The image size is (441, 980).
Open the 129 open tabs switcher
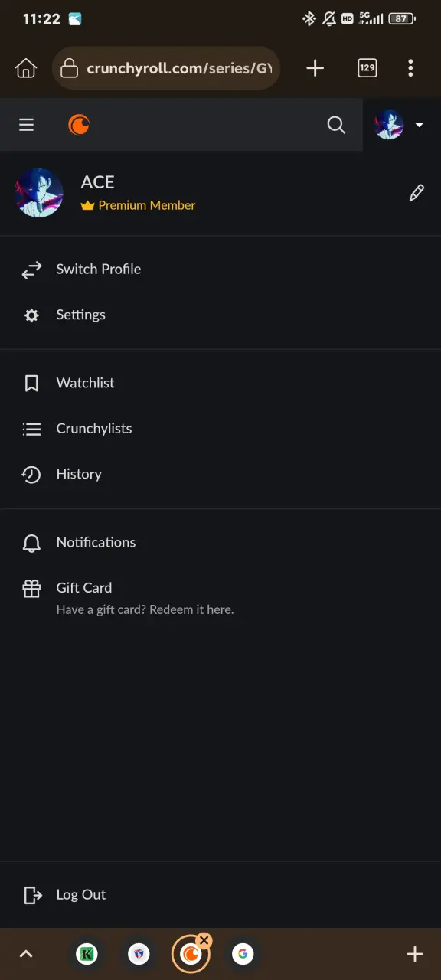(367, 68)
